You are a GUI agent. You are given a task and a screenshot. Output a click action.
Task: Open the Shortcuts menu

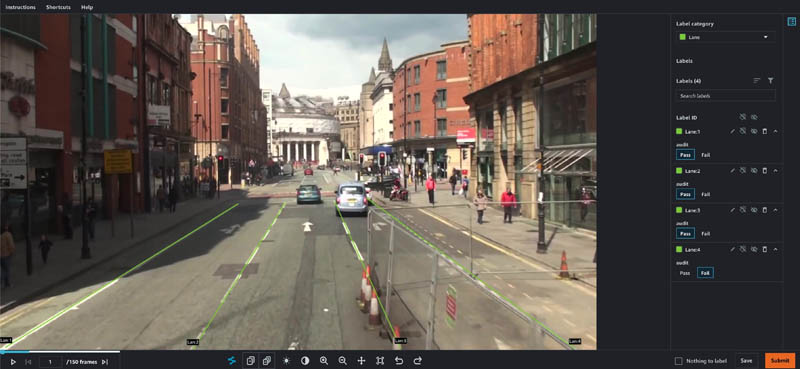(x=58, y=7)
